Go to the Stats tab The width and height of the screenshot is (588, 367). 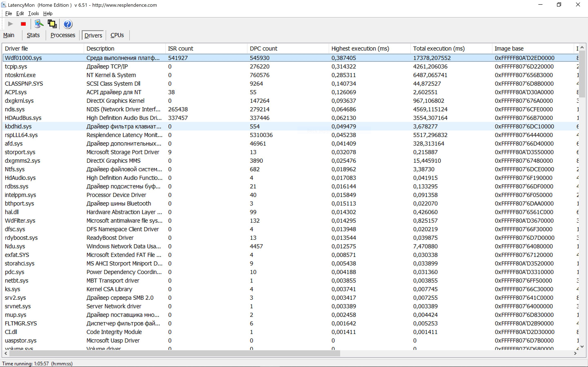pyautogui.click(x=33, y=35)
